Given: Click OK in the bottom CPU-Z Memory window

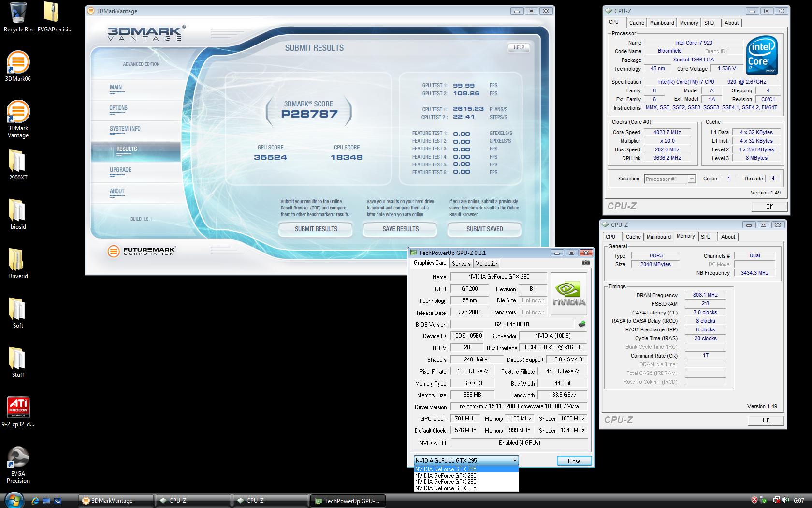Looking at the screenshot, I should pyautogui.click(x=766, y=420).
